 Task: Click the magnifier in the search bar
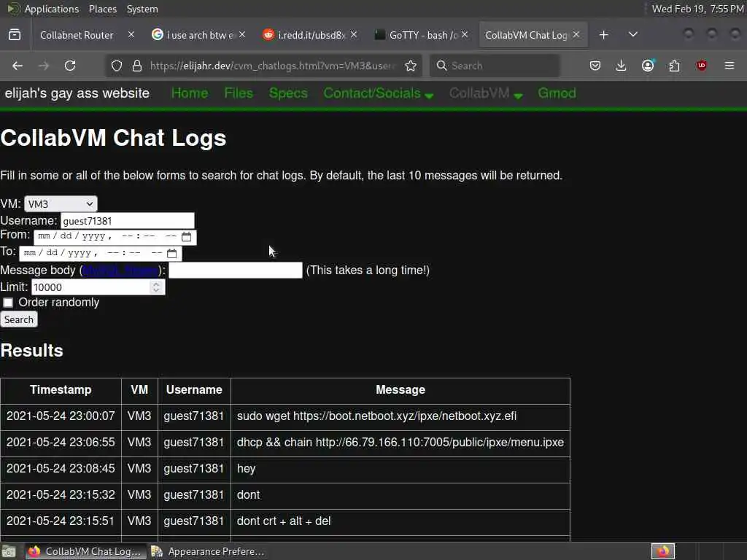coord(441,66)
